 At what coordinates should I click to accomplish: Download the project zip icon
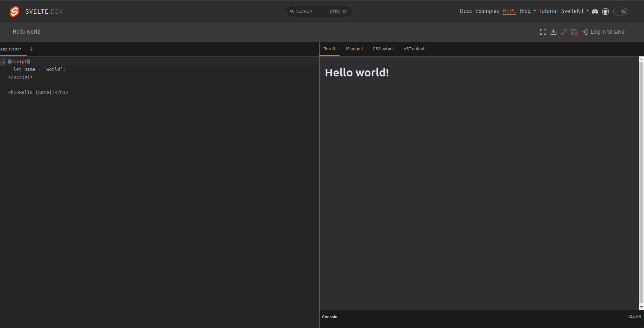[554, 32]
